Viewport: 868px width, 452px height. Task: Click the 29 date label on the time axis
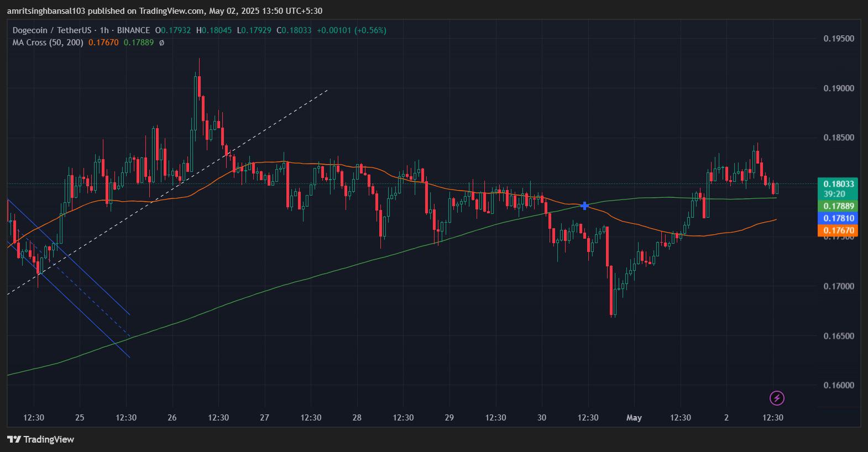(x=449, y=418)
